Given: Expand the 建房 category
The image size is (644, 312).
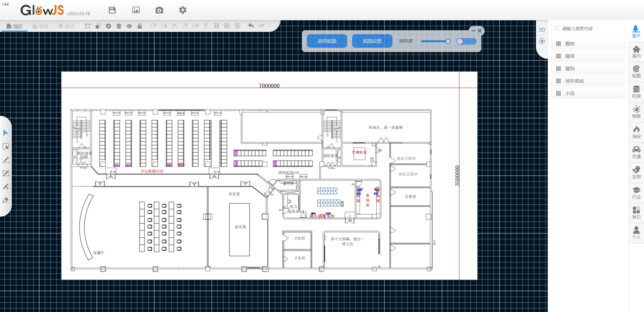Looking at the screenshot, I should pyautogui.click(x=588, y=56).
